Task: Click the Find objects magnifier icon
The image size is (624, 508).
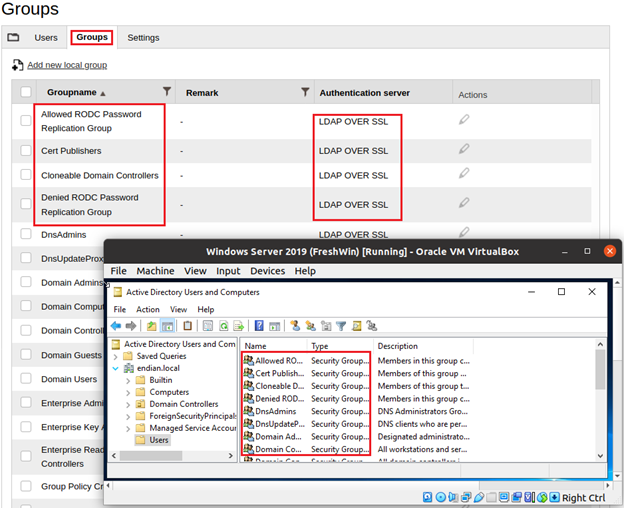Action: [357, 326]
